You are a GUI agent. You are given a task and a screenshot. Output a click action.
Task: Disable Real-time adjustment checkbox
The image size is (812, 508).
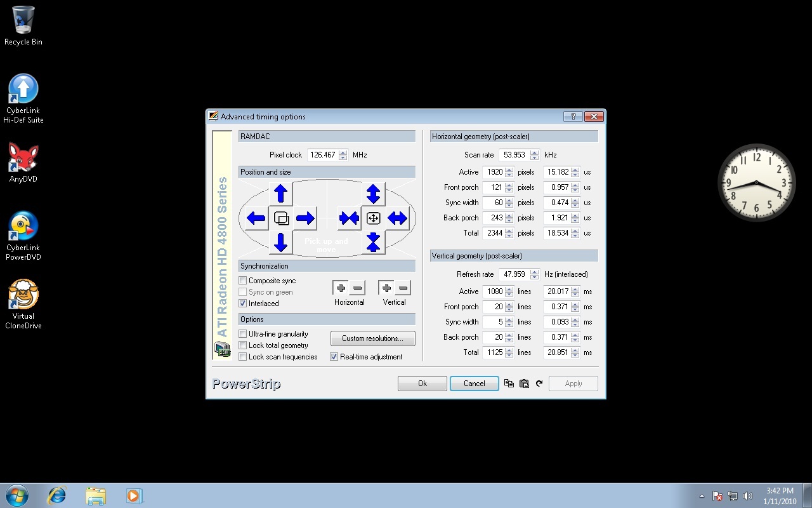click(334, 357)
